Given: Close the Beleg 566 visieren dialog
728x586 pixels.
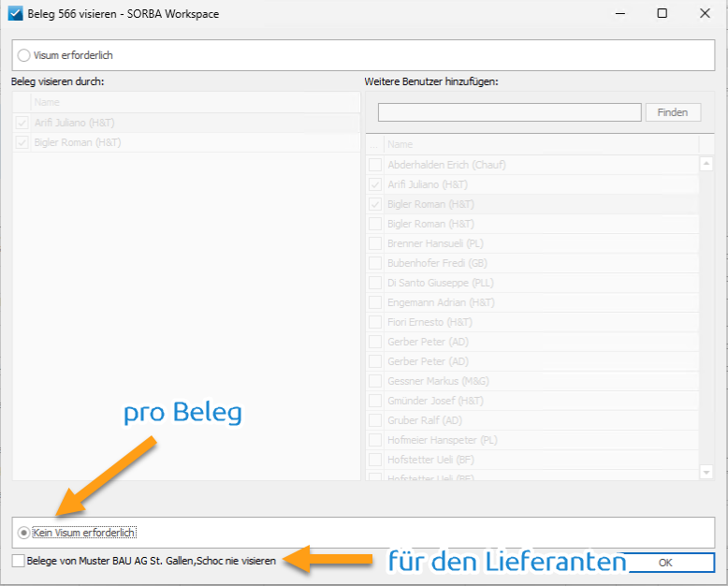Looking at the screenshot, I should coord(705,13).
